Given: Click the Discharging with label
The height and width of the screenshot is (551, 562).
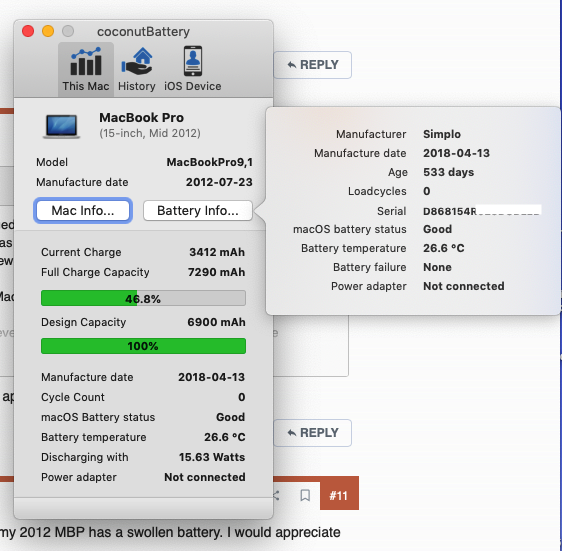Looking at the screenshot, I should coord(85,457).
